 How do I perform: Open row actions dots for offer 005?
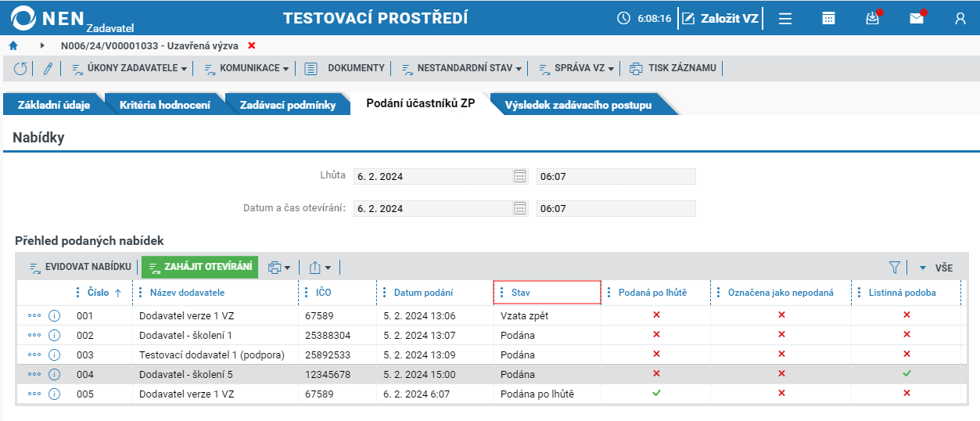click(34, 394)
